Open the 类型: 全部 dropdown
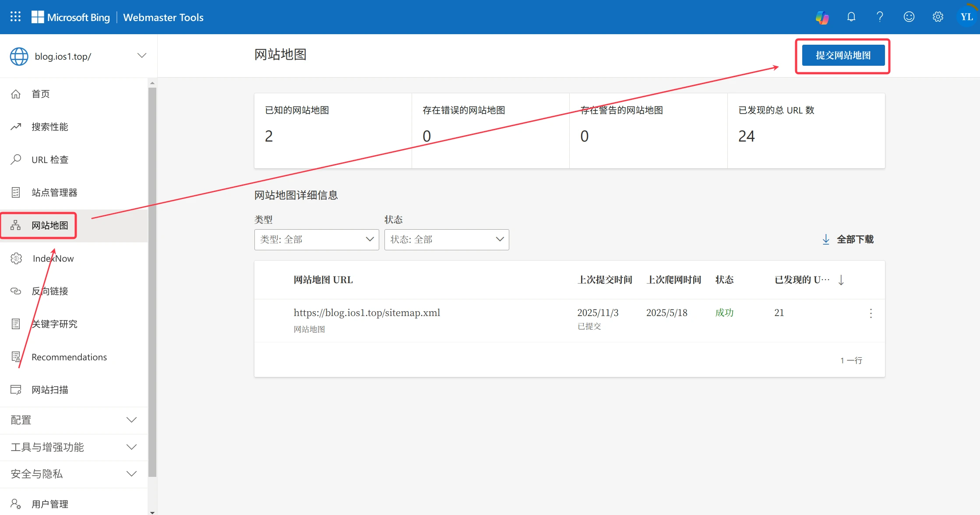This screenshot has width=980, height=515. (x=316, y=239)
